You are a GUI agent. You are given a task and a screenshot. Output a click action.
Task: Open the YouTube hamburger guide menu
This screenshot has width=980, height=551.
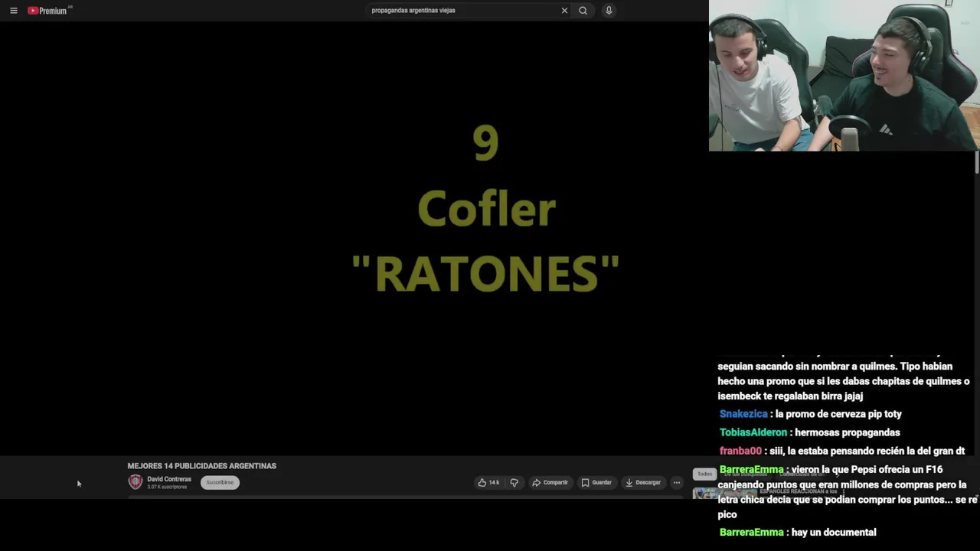pyautogui.click(x=14, y=11)
